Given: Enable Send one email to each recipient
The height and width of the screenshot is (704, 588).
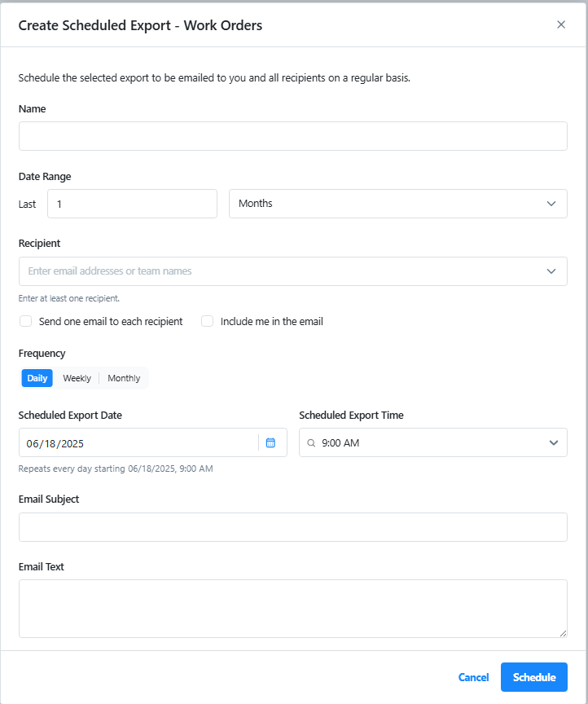Looking at the screenshot, I should click(x=25, y=322).
